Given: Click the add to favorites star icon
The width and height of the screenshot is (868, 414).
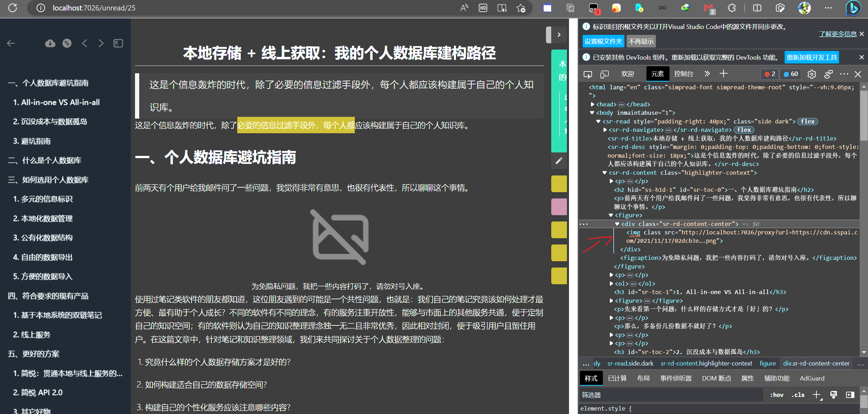Looking at the screenshot, I should 521,8.
